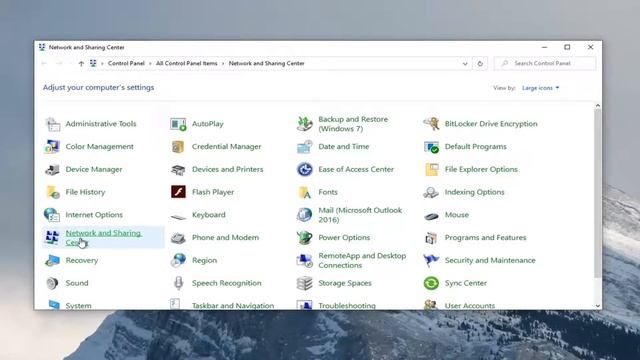Click the Power Options link text
The width and height of the screenshot is (640, 360).
pos(344,238)
